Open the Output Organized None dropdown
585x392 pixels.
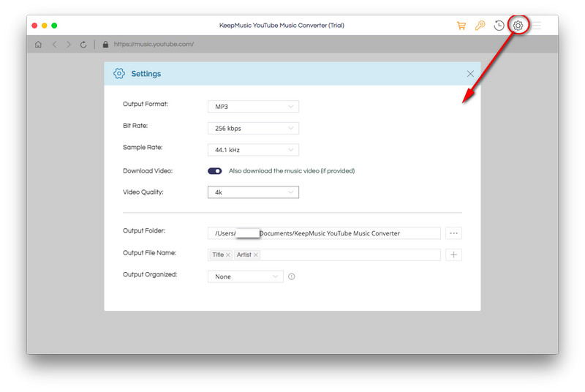tap(246, 276)
